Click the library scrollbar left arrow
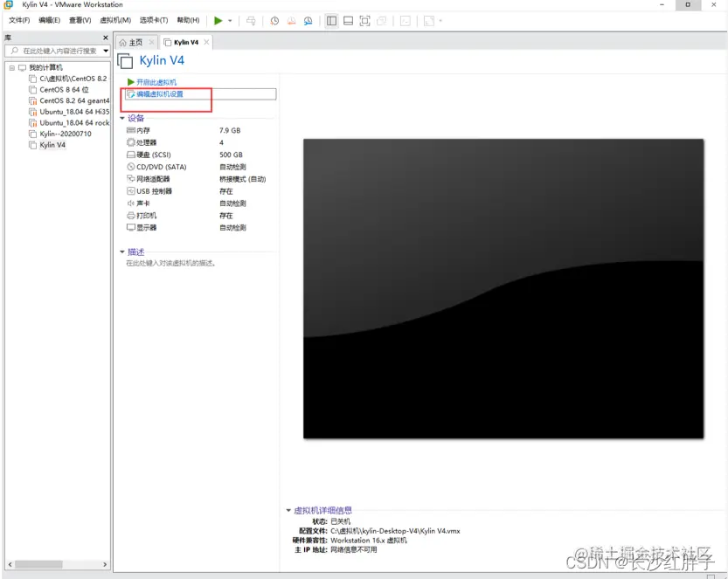The width and height of the screenshot is (728, 579). [x=10, y=565]
